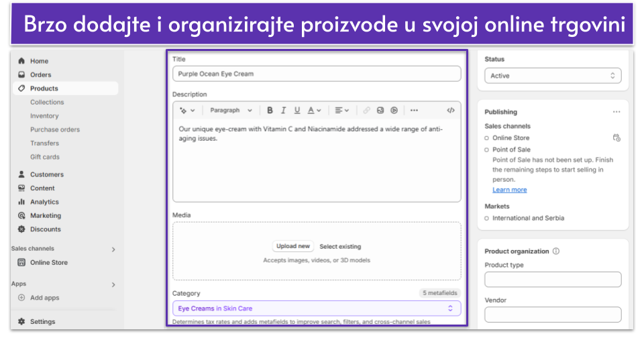Viewport: 644px width, 338px height.
Task: Toggle italic formatting in description
Action: point(283,110)
